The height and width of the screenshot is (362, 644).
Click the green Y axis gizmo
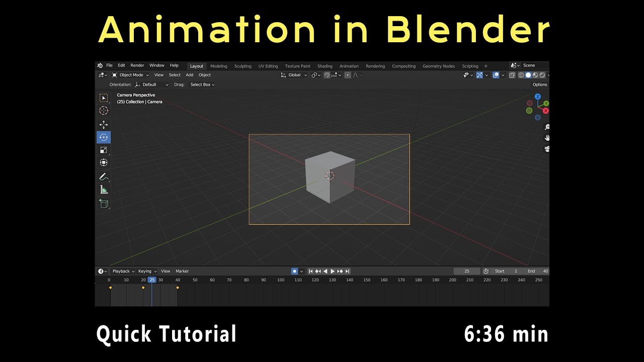(x=546, y=104)
